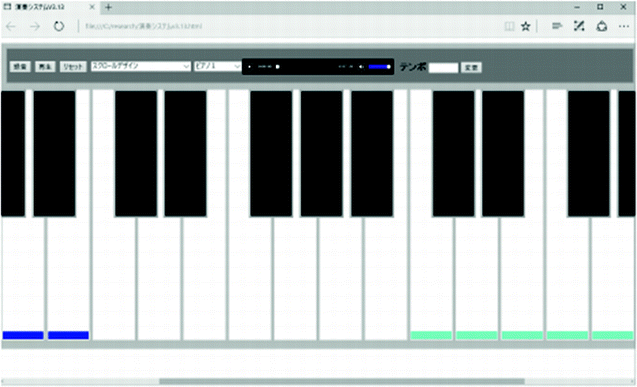Click the first button left of リセット row
Viewport: 637px width, 387px height.
20,67
